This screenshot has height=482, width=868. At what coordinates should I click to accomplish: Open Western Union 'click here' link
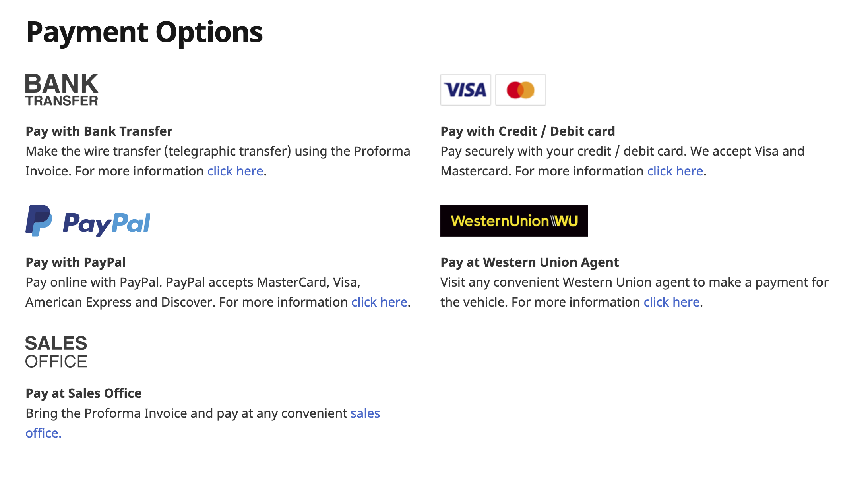tap(672, 302)
